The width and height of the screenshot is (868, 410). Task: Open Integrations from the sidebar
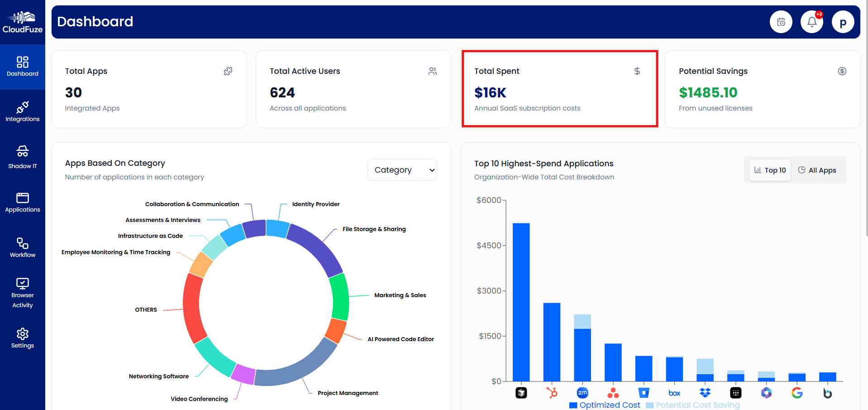[x=23, y=112]
